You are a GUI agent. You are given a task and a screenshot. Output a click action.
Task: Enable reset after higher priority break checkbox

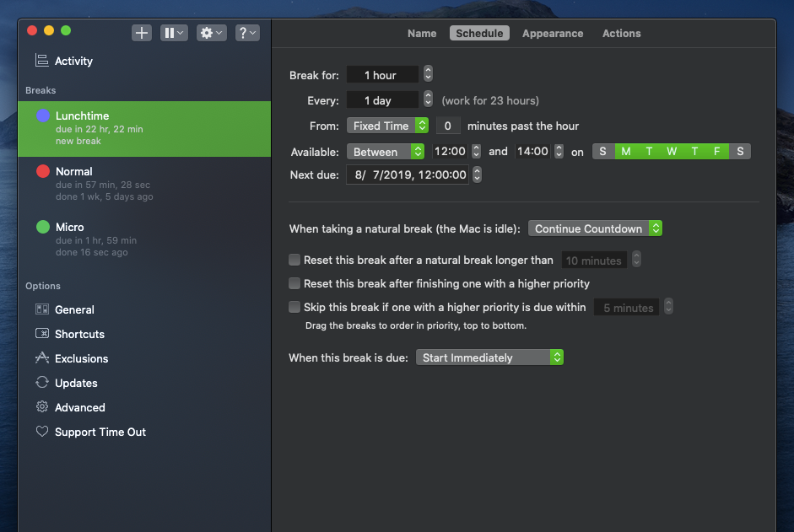[x=294, y=284]
